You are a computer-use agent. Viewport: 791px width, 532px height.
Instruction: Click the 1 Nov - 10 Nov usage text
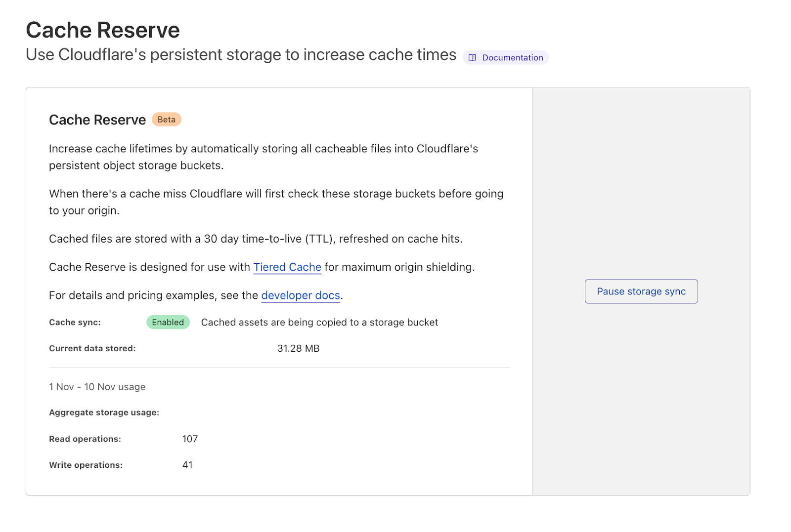coord(97,387)
